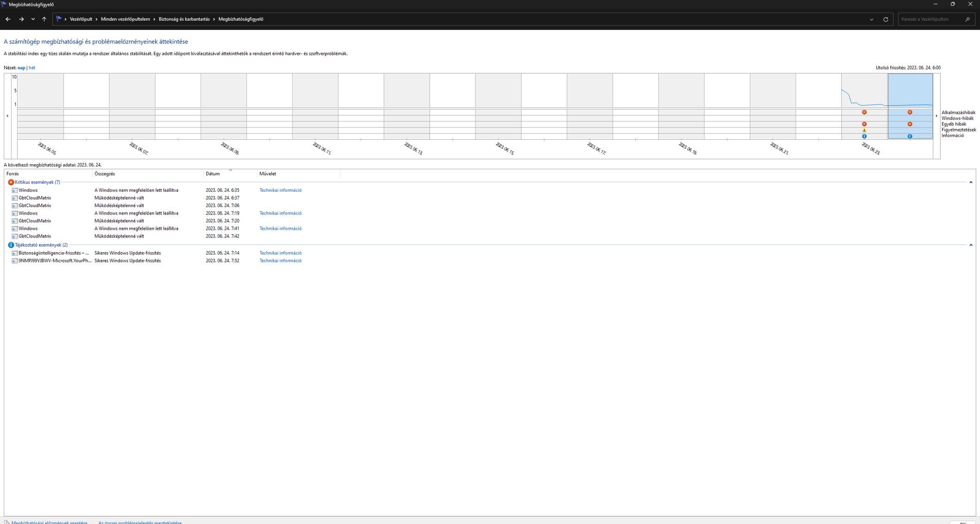Screen dimensions: 980x524
Task: Click the blue information icon in selected day column
Action: pyautogui.click(x=909, y=136)
